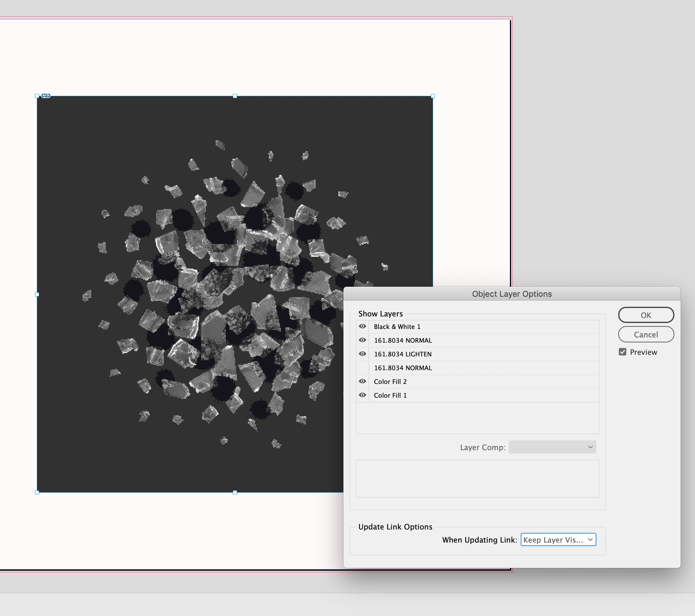Select the Color Fill 2 layer row
The image size is (695, 616).
point(390,382)
